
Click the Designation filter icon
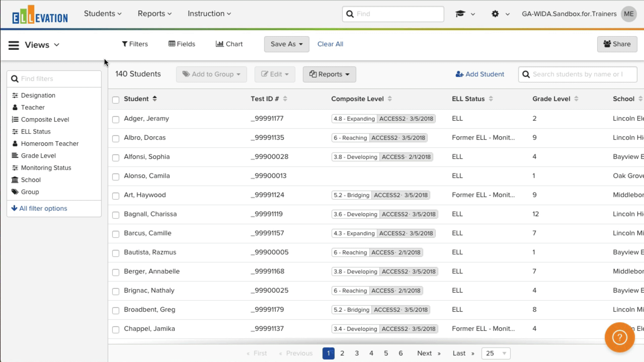[x=15, y=96]
